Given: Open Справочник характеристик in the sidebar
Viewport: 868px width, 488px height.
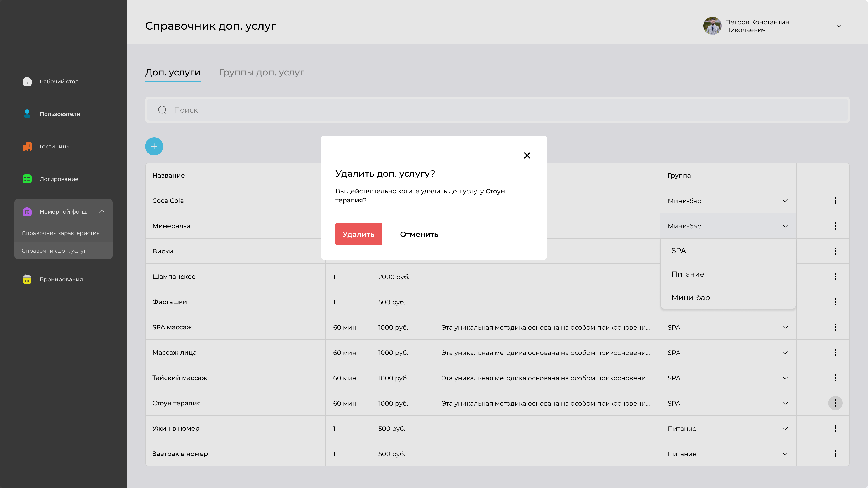Looking at the screenshot, I should (63, 233).
